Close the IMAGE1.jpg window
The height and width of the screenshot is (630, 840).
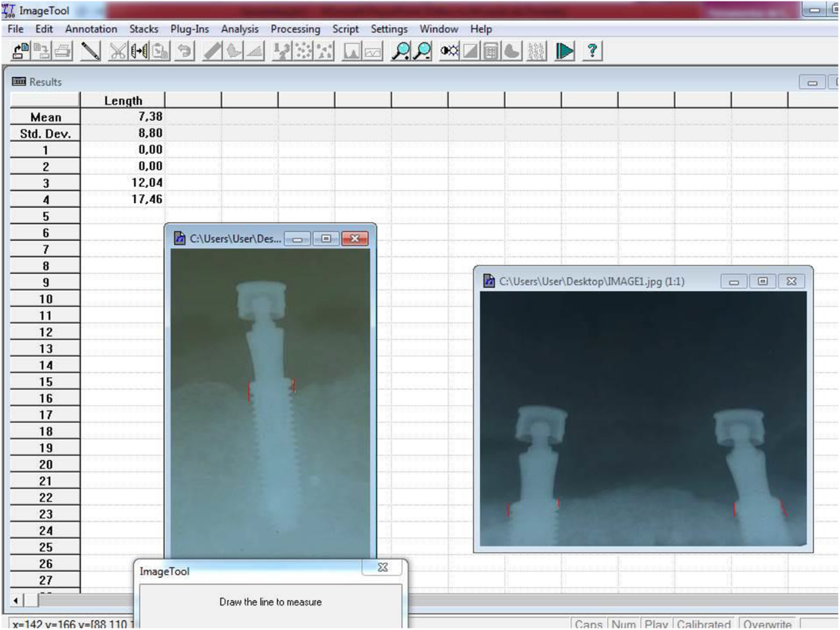coord(791,281)
